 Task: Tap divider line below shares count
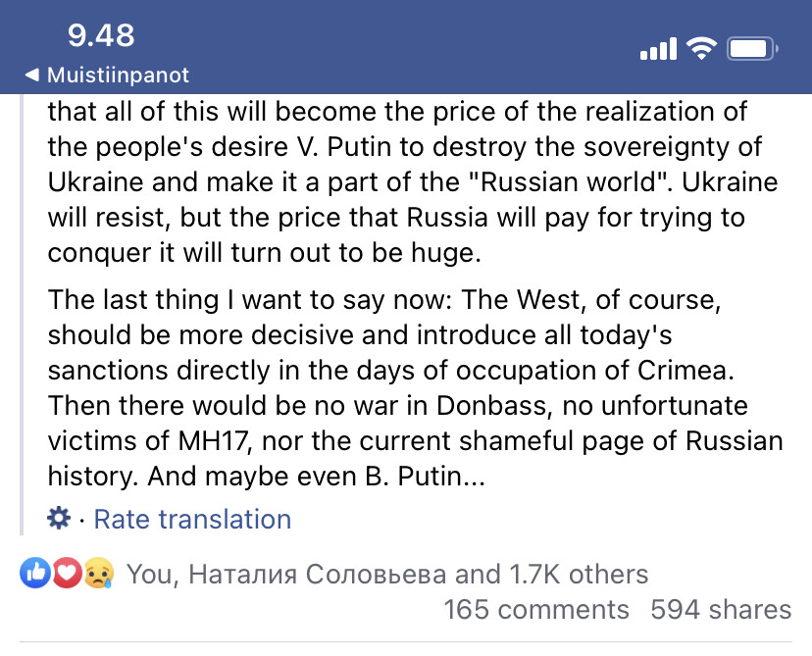click(406, 642)
